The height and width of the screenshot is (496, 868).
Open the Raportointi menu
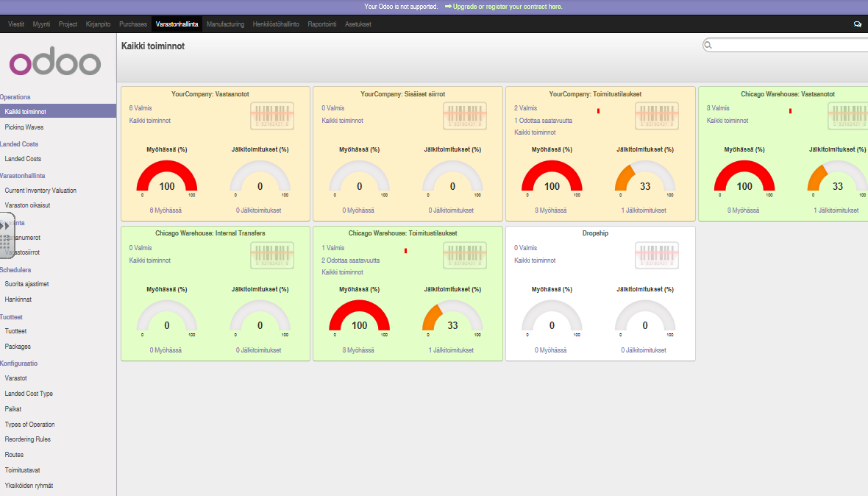(x=322, y=24)
